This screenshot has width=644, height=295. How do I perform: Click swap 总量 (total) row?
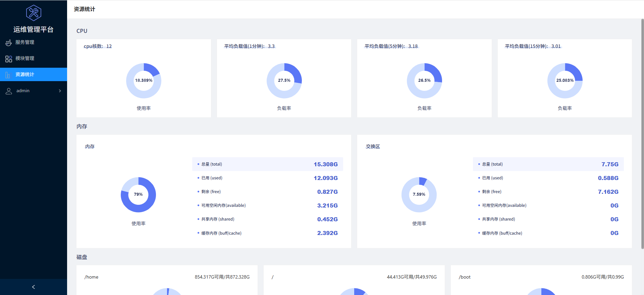point(548,164)
